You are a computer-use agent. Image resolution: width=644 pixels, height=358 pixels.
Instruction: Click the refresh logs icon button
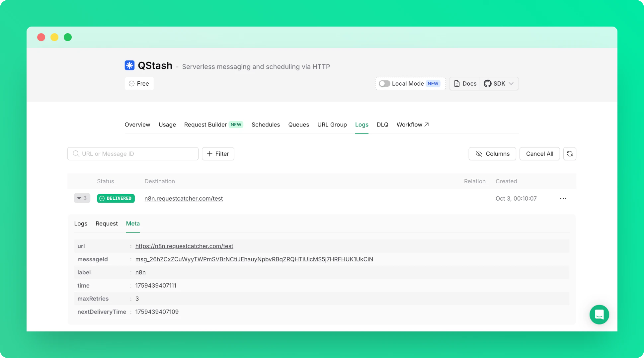(570, 154)
